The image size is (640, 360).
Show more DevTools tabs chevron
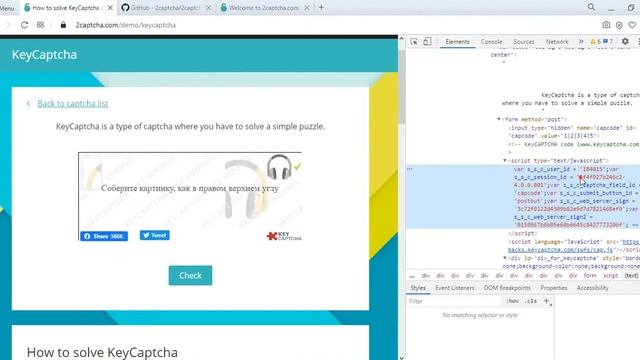[x=581, y=42]
